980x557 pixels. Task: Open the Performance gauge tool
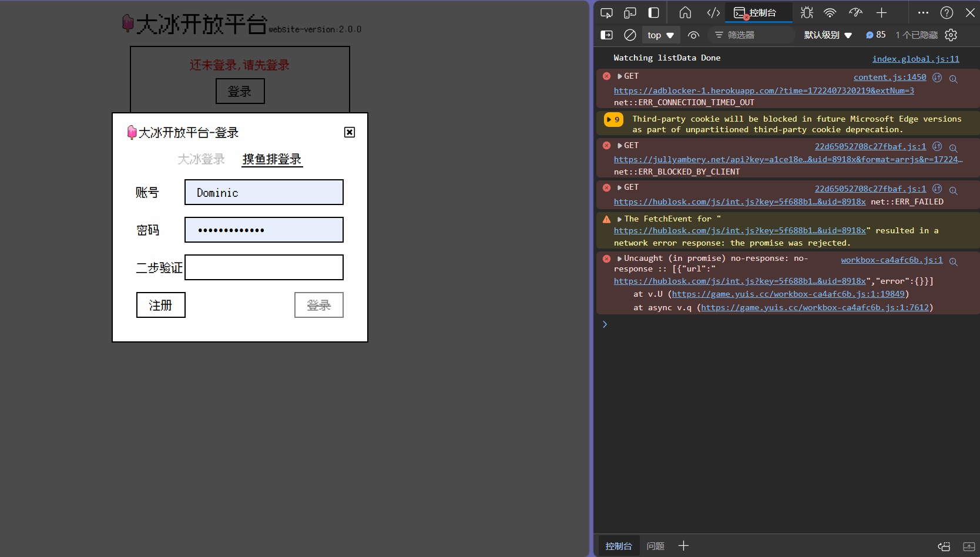pyautogui.click(x=855, y=13)
